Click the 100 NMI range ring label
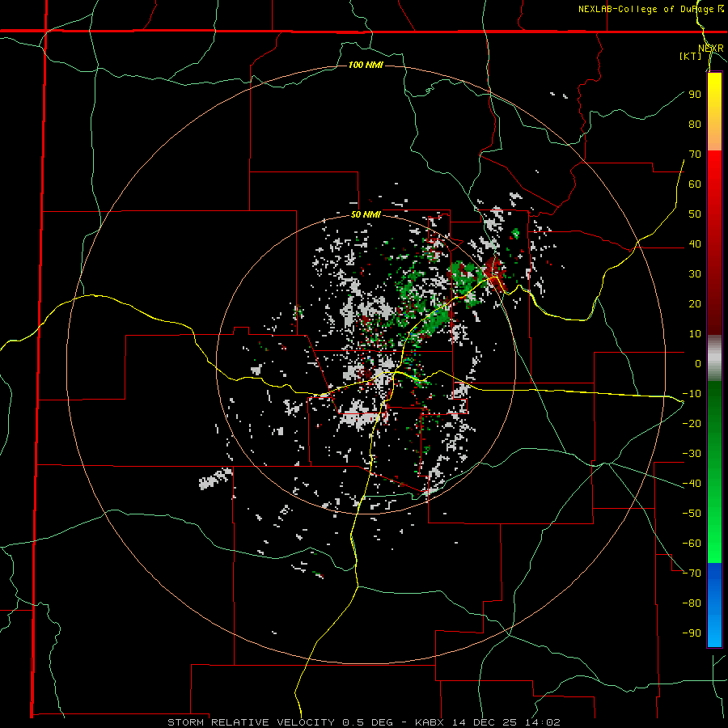The image size is (728, 728). pos(366,65)
